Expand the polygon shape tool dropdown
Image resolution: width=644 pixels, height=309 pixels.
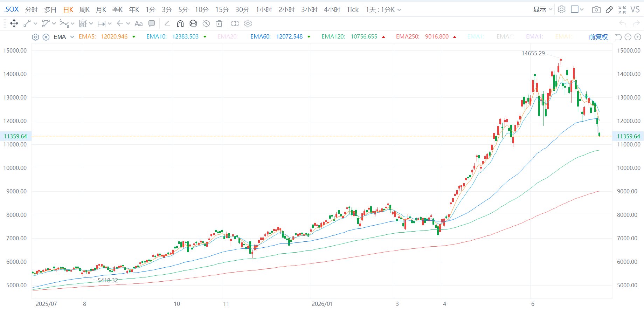pyautogui.click(x=54, y=24)
